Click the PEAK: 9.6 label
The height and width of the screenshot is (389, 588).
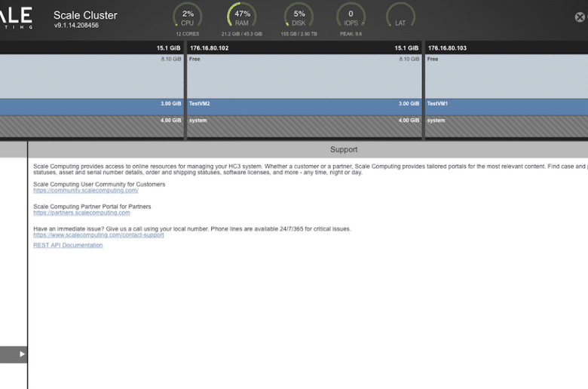pos(351,34)
